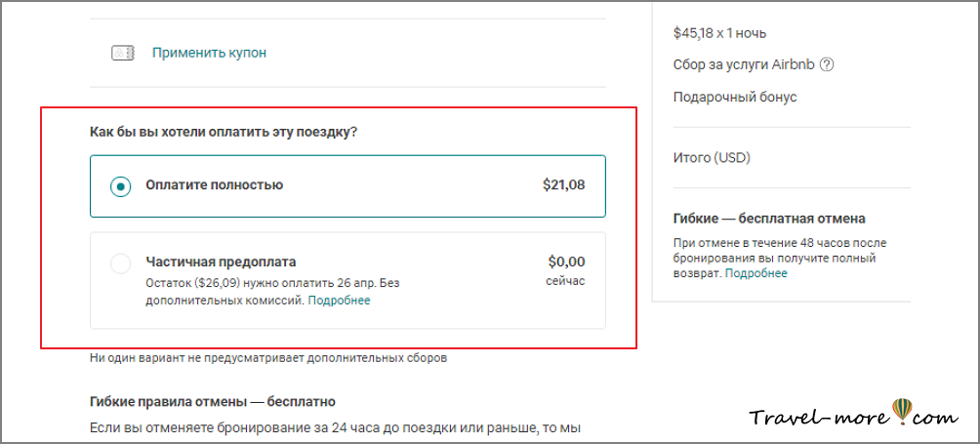This screenshot has height=444, width=980.
Task: Click the $21,08 full payment price
Action: [563, 184]
